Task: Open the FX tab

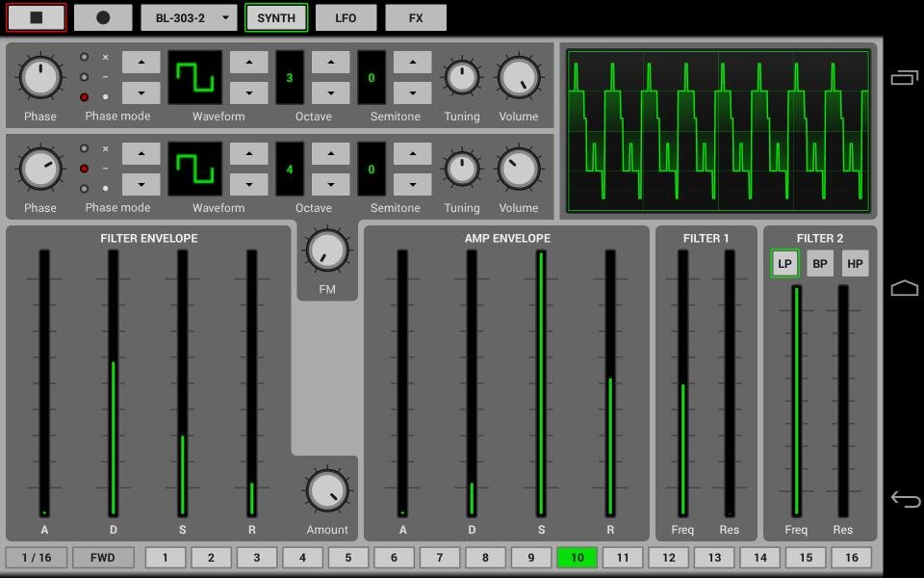Action: tap(416, 17)
